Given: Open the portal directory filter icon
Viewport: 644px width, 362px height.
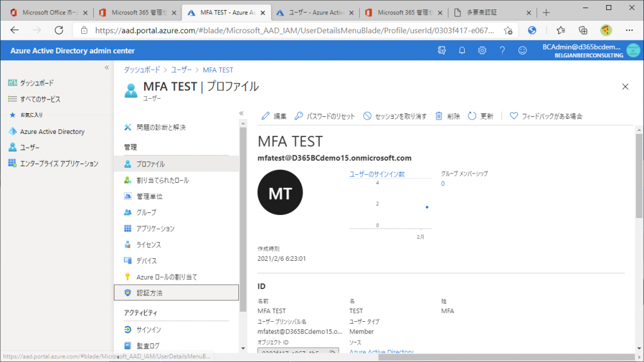Looking at the screenshot, I should point(442,50).
